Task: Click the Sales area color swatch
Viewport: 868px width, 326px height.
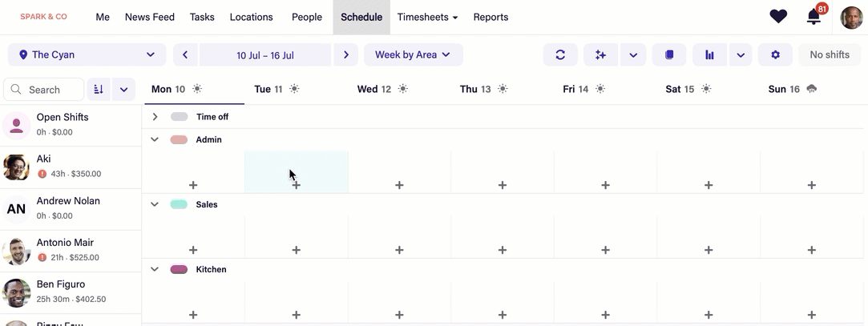Action: [x=179, y=204]
